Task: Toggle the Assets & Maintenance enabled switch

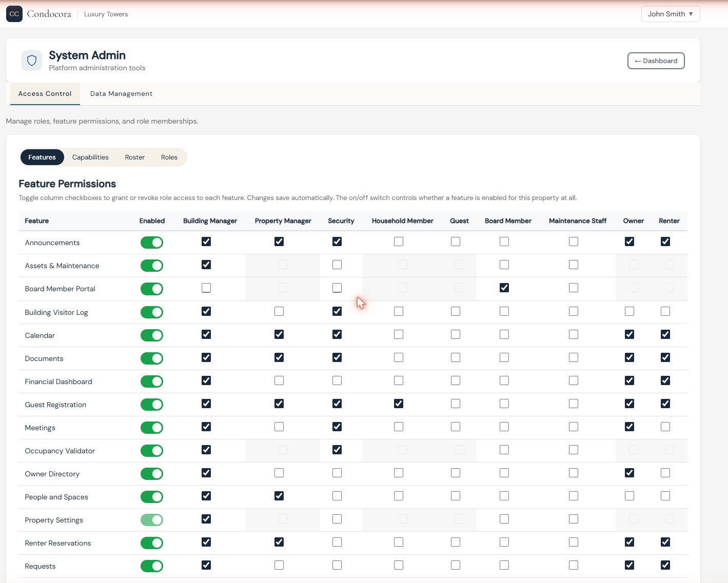Action: 152,266
